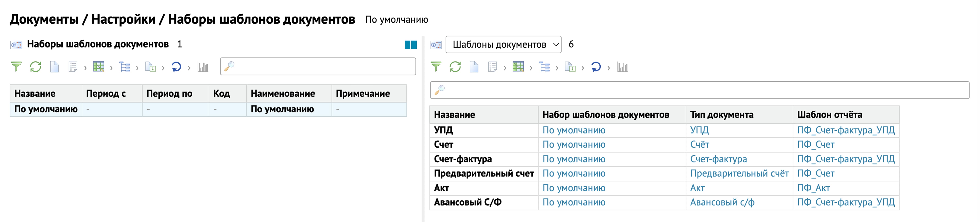
Task: Create new record in left panel toolbar
Action: pos(54,67)
